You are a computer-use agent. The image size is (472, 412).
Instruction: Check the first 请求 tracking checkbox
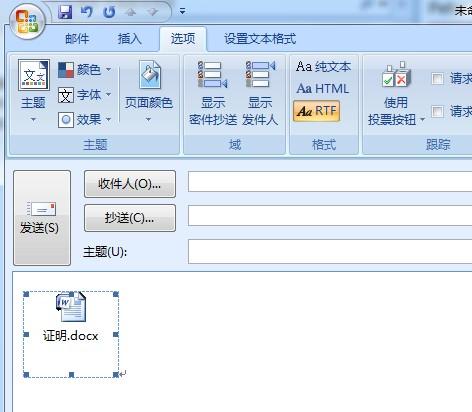click(437, 79)
